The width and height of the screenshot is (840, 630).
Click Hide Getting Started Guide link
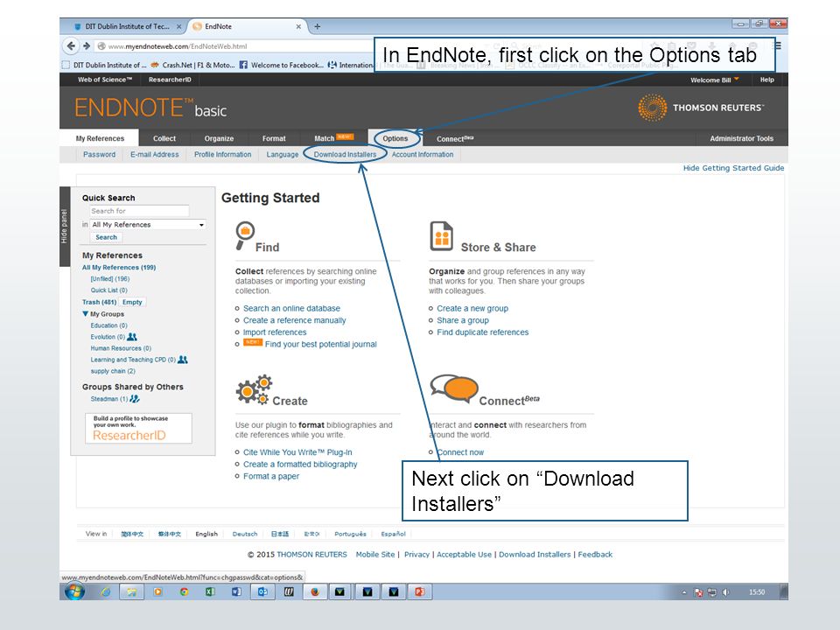[x=733, y=168]
